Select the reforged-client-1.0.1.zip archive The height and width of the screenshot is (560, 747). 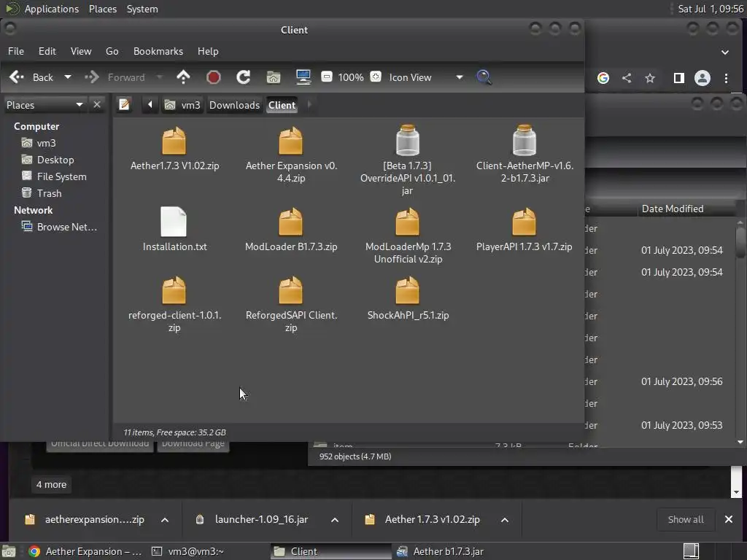174,304
